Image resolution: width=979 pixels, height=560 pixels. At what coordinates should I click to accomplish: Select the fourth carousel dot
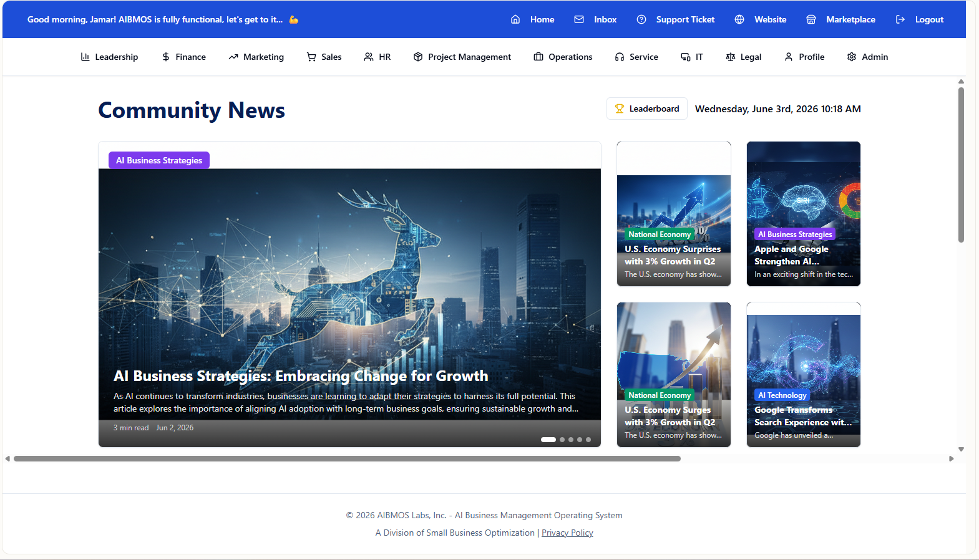point(580,440)
